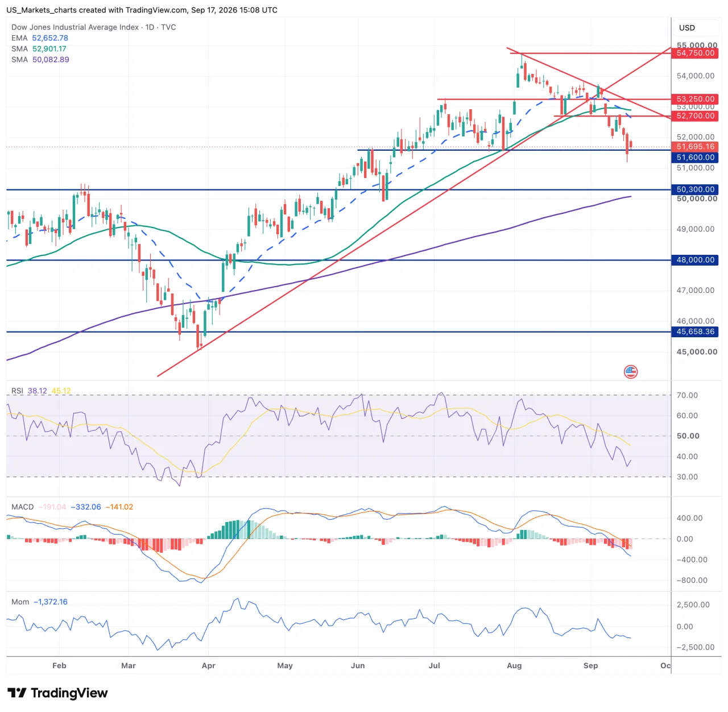Click the 54,000.00 price axis tick
728x712 pixels.
click(696, 76)
